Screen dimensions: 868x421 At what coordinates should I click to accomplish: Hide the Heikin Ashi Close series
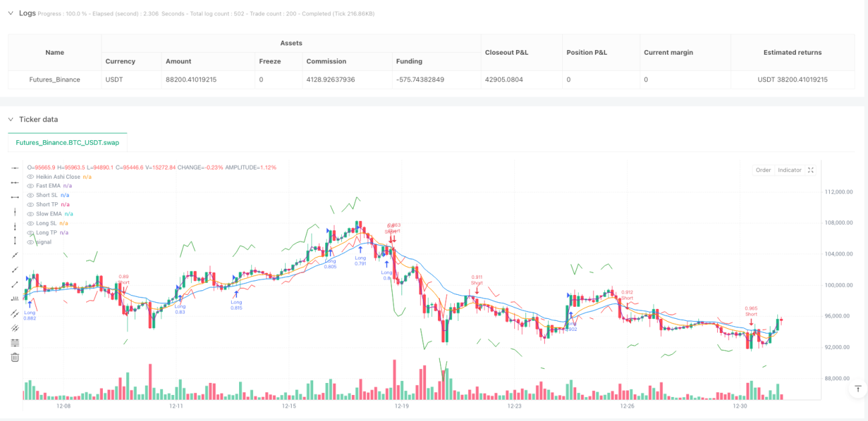pyautogui.click(x=30, y=177)
